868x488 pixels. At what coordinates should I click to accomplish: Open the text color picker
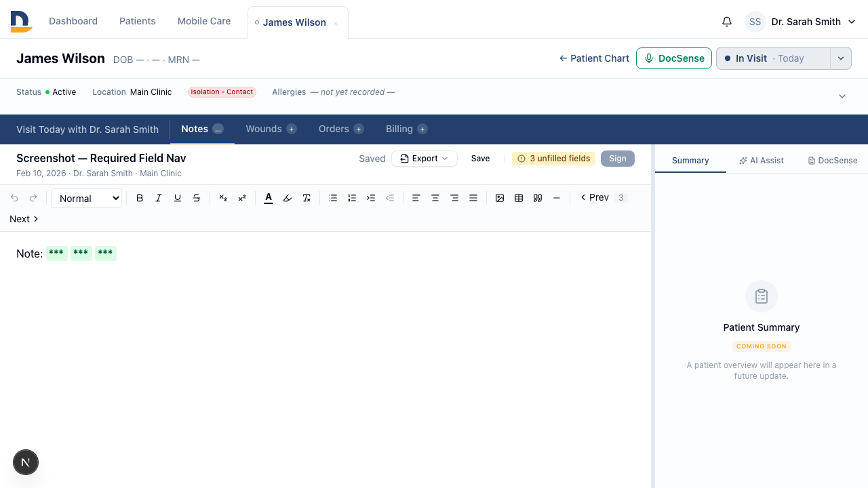tap(269, 198)
